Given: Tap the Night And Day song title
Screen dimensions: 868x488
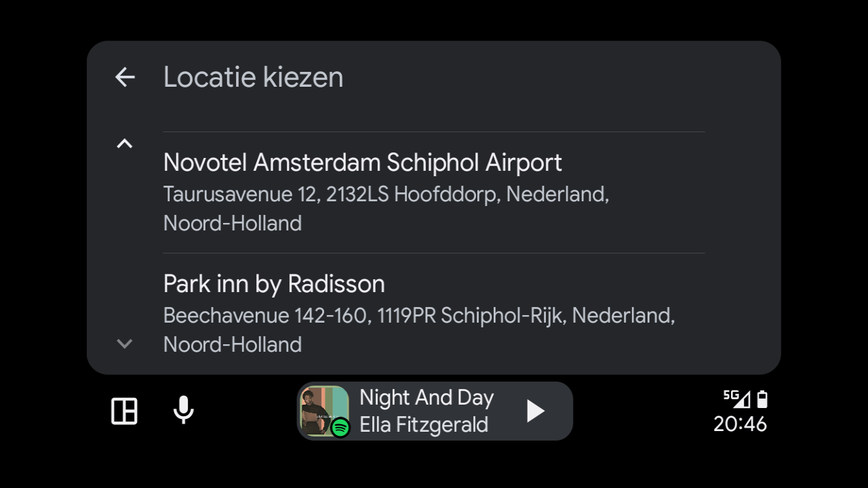Looking at the screenshot, I should tap(426, 398).
